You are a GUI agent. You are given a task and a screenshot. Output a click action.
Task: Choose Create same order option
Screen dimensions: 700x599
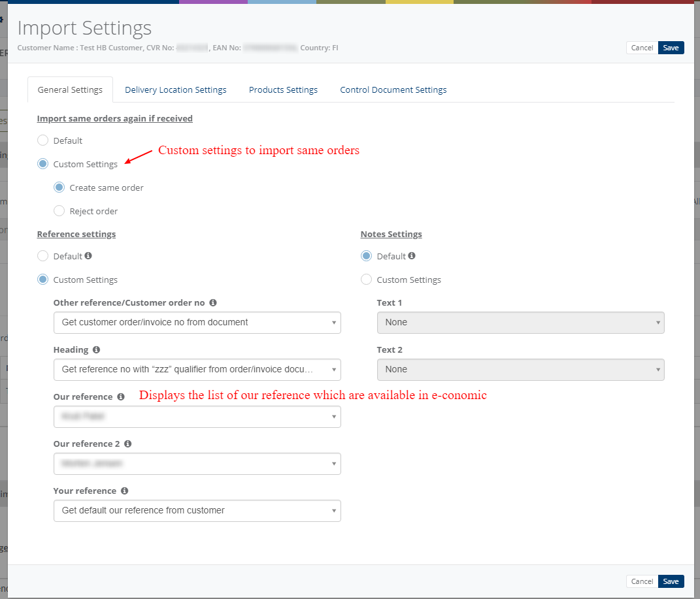tap(59, 187)
